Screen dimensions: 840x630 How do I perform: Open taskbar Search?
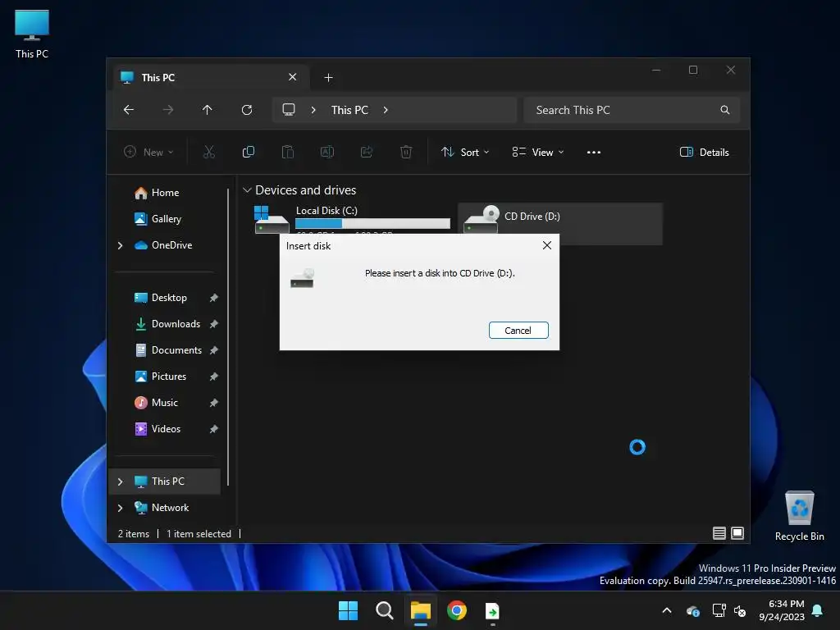[384, 610]
